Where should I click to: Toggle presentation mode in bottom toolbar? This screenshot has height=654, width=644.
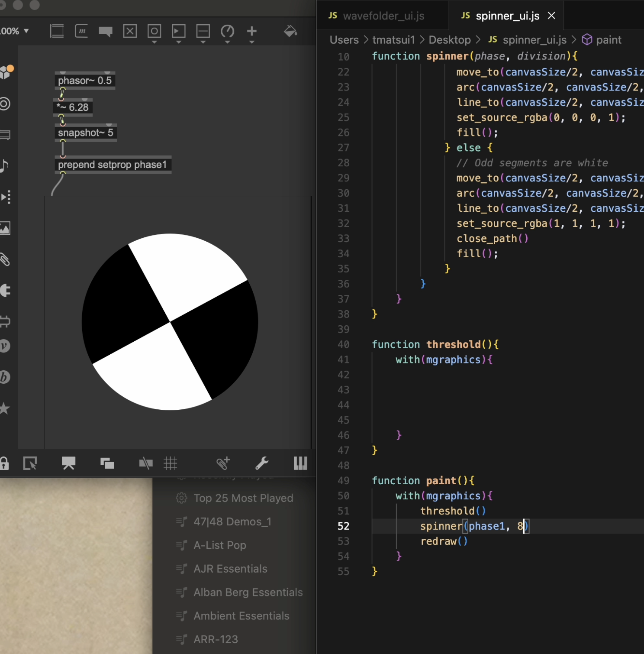tap(69, 463)
